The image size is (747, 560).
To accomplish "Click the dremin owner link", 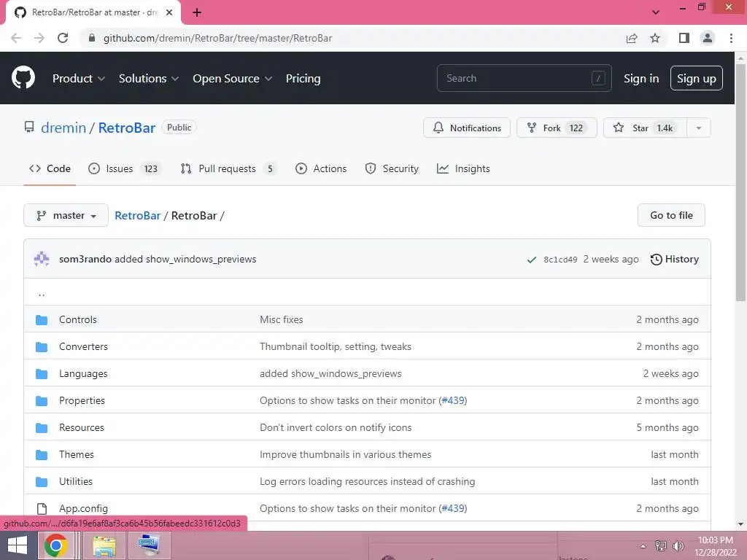I will pos(63,128).
